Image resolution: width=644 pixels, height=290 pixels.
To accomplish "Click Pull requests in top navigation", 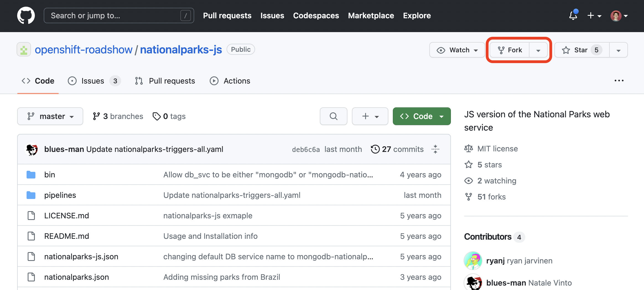I will [x=227, y=15].
